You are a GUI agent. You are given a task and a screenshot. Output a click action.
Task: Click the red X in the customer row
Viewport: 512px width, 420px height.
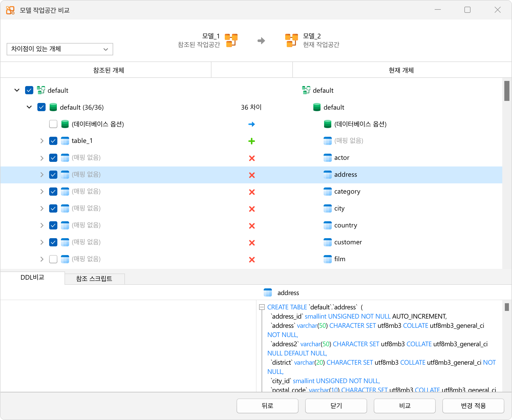click(x=252, y=243)
